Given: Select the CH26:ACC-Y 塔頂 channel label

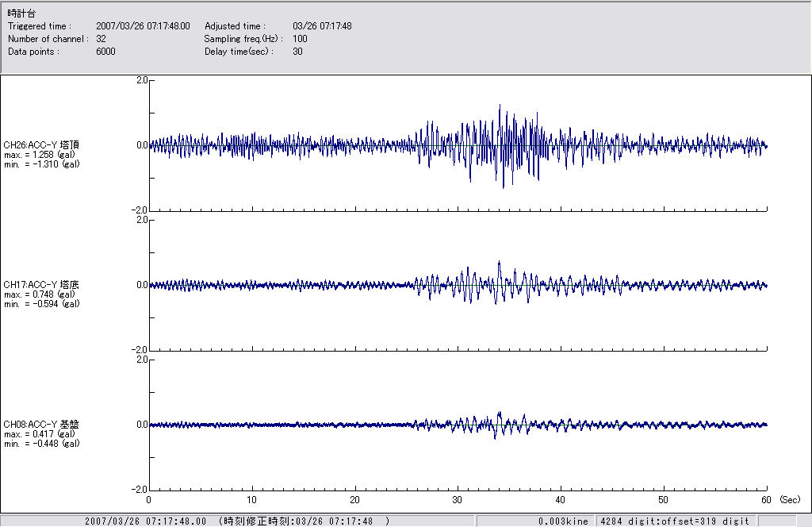Looking at the screenshot, I should coord(41,145).
